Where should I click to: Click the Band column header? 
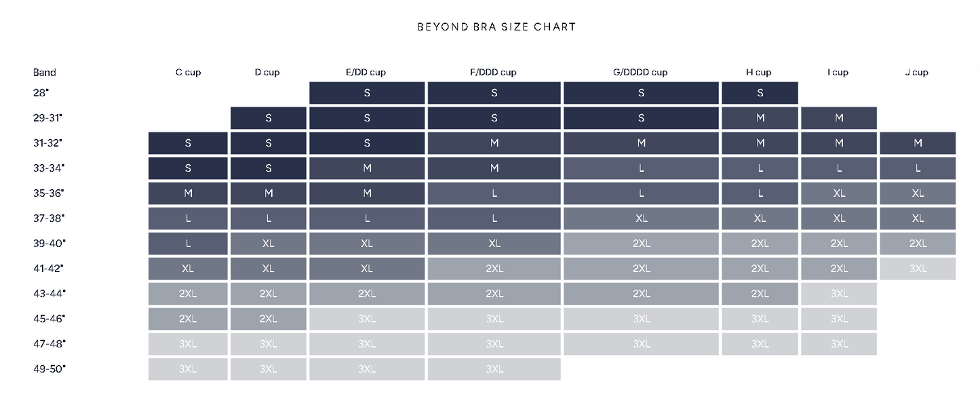coord(45,73)
